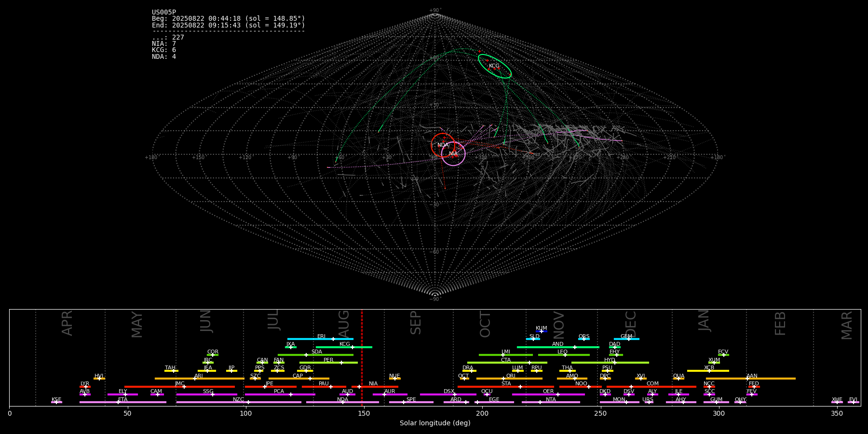Click the PCA purple shower bar
Image resolution: width=868 pixels, height=434 pixels.
[x=280, y=394]
